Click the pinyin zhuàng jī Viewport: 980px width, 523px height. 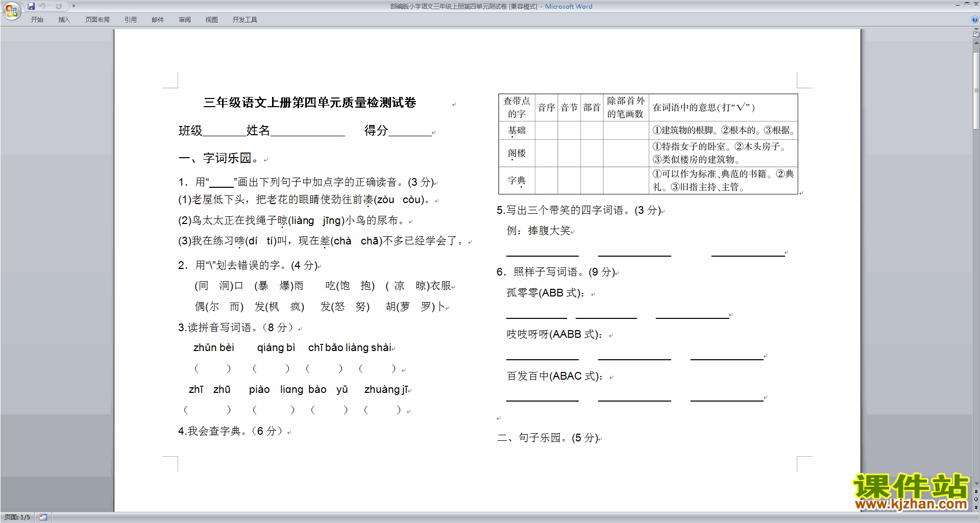pyautogui.click(x=386, y=389)
